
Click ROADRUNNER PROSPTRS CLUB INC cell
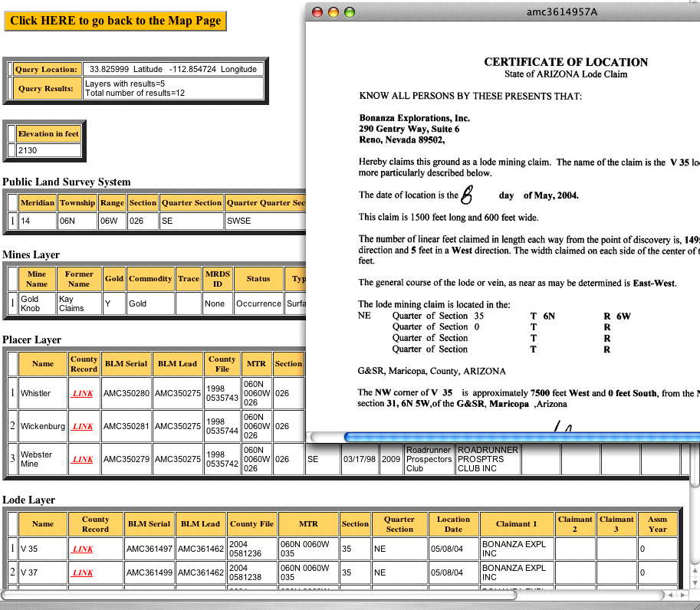point(488,459)
